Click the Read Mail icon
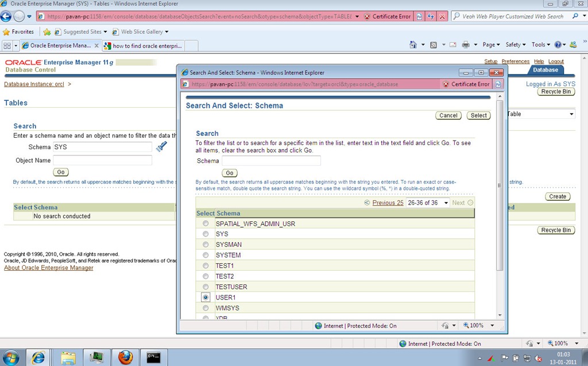 (x=453, y=45)
